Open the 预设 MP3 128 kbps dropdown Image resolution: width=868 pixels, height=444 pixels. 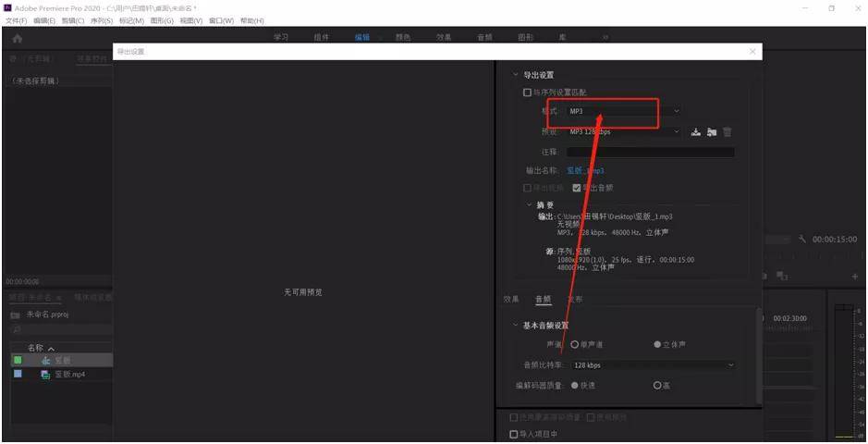coord(624,131)
